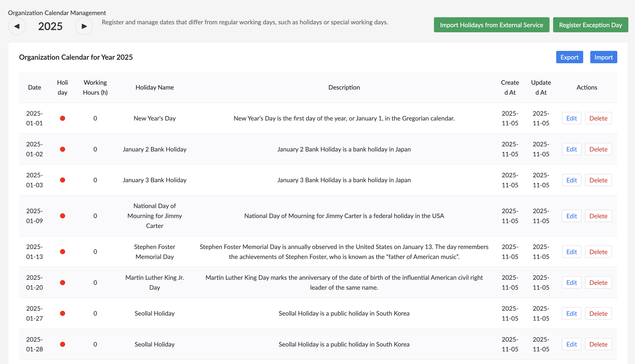Click the Date column header
Image resolution: width=635 pixels, height=364 pixels.
click(34, 87)
